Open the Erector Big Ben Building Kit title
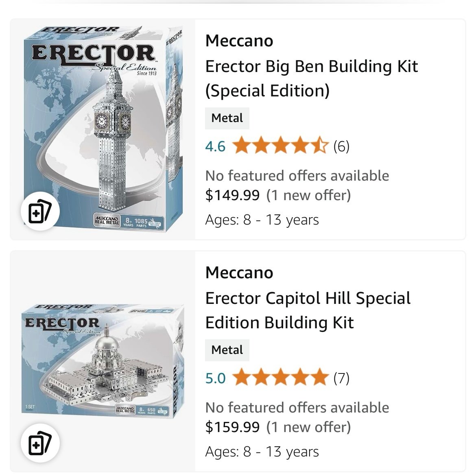Screen dimensions: 476x476 [312, 79]
